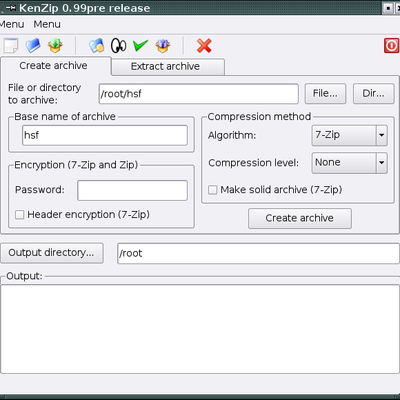Click the red power quit icon
Viewport: 400px width, 400px height.
coord(391,46)
